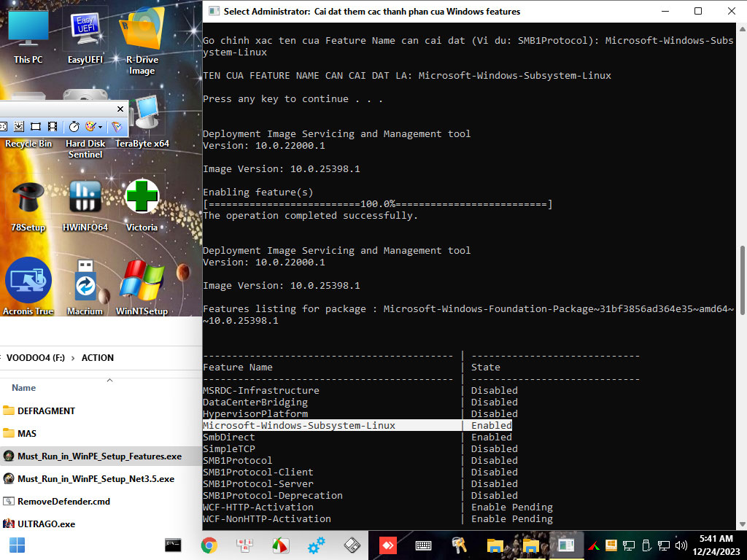The height and width of the screenshot is (560, 747).
Task: Open Command Prompt from the taskbar
Action: pos(173,545)
